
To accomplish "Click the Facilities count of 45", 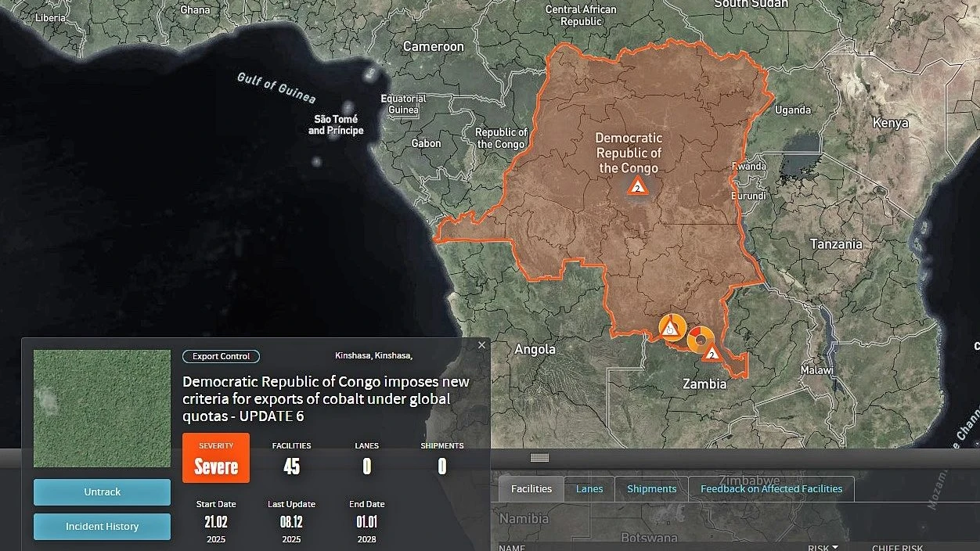I will [291, 466].
